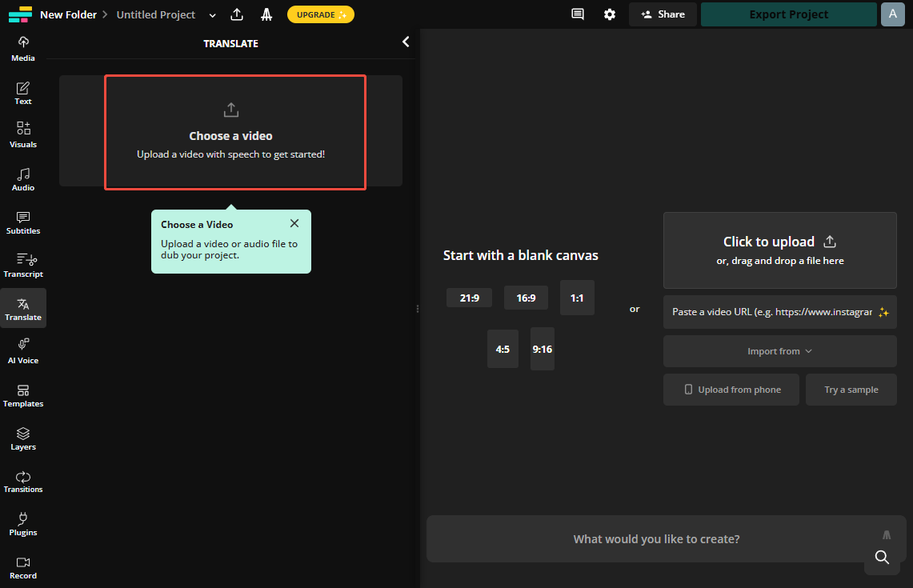Image resolution: width=913 pixels, height=588 pixels.
Task: Open the Media sidebar panel
Action: coord(23,49)
